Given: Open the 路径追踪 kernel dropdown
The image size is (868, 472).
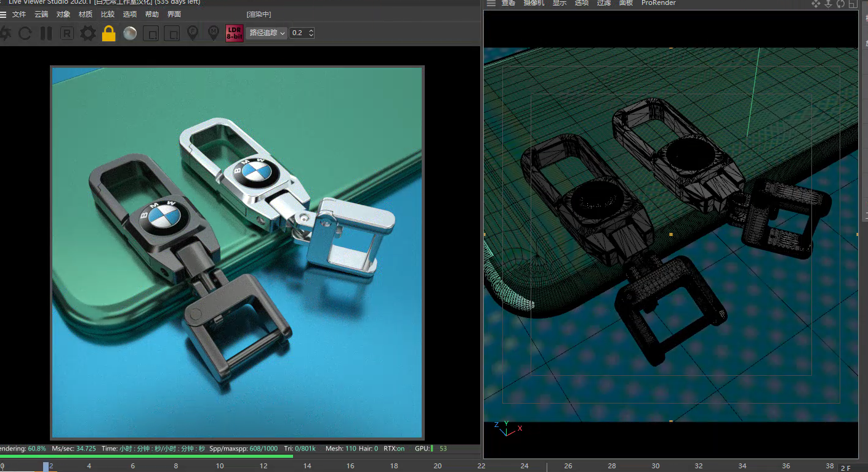Looking at the screenshot, I should coord(267,33).
